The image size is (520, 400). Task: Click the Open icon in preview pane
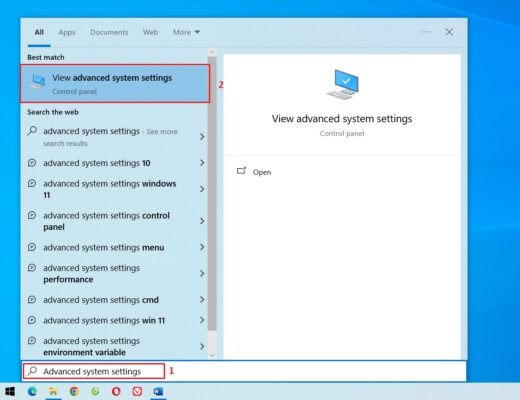241,171
